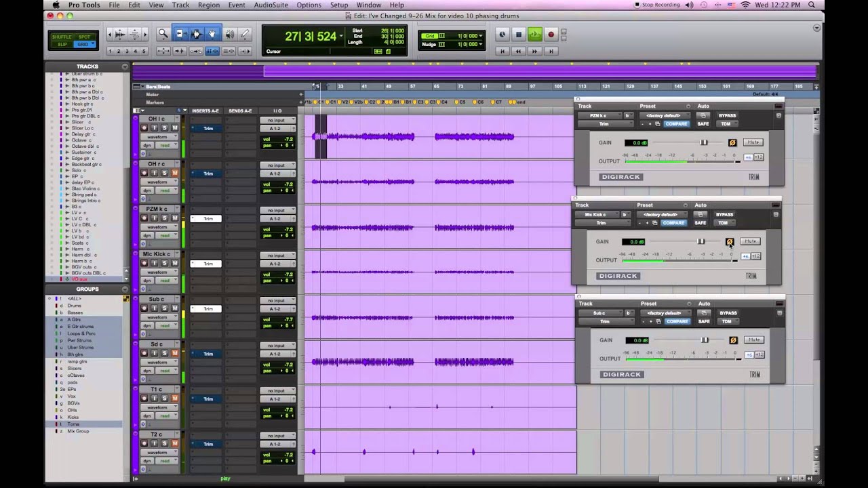Screen dimensions: 868x488
Task: Select the Scrubber speaker tool
Action: [229, 34]
